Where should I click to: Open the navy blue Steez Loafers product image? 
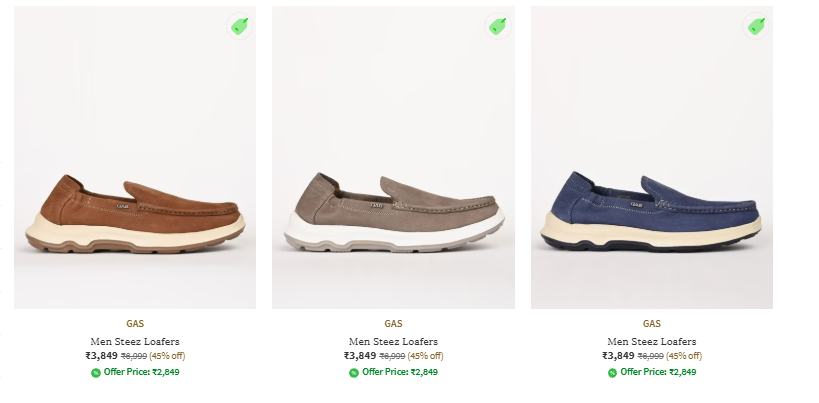[x=652, y=157]
